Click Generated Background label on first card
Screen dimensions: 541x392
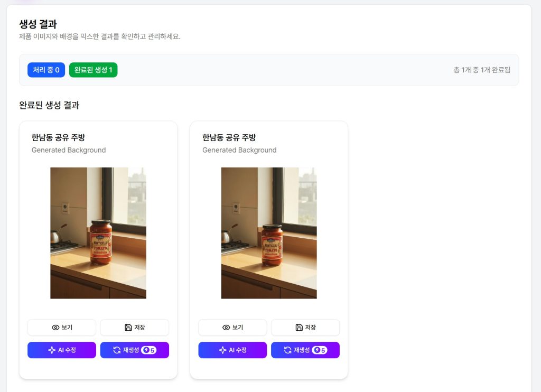(69, 150)
